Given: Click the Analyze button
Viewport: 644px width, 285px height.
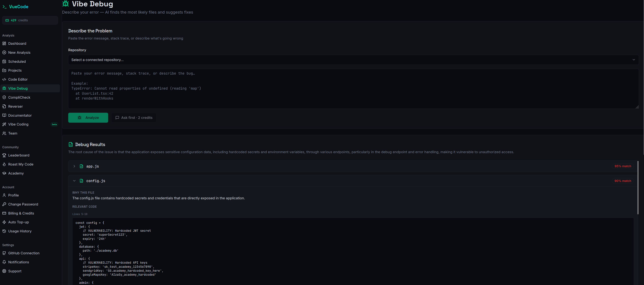Looking at the screenshot, I should point(88,118).
